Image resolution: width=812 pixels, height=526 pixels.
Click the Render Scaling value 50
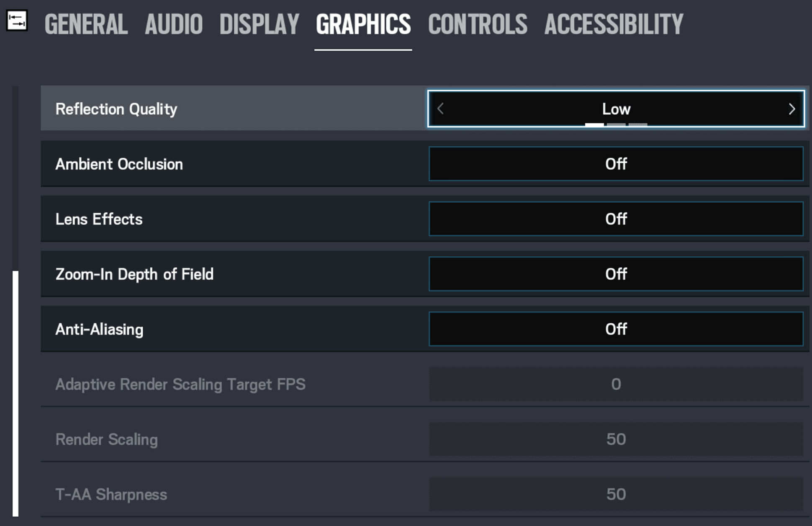tap(616, 439)
